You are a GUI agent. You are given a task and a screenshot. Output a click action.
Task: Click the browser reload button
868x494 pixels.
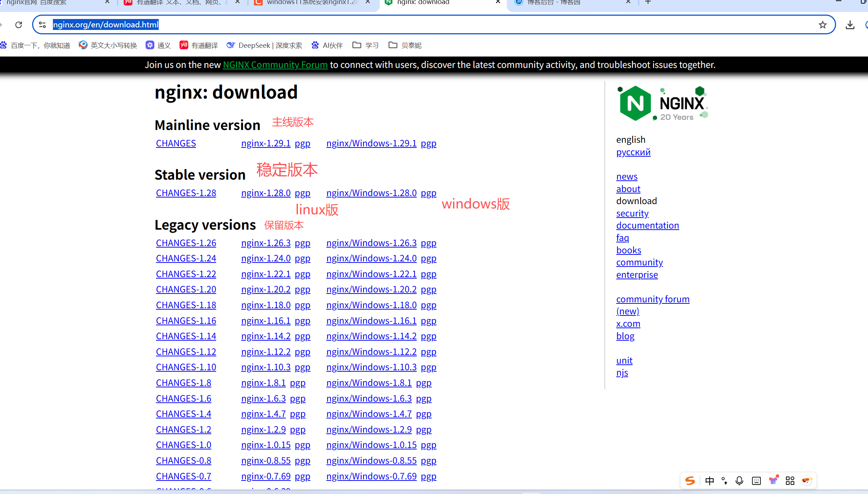pyautogui.click(x=19, y=25)
